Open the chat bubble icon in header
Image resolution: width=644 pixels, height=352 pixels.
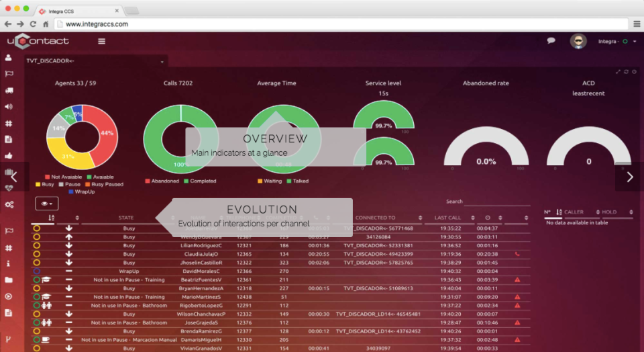pos(551,41)
